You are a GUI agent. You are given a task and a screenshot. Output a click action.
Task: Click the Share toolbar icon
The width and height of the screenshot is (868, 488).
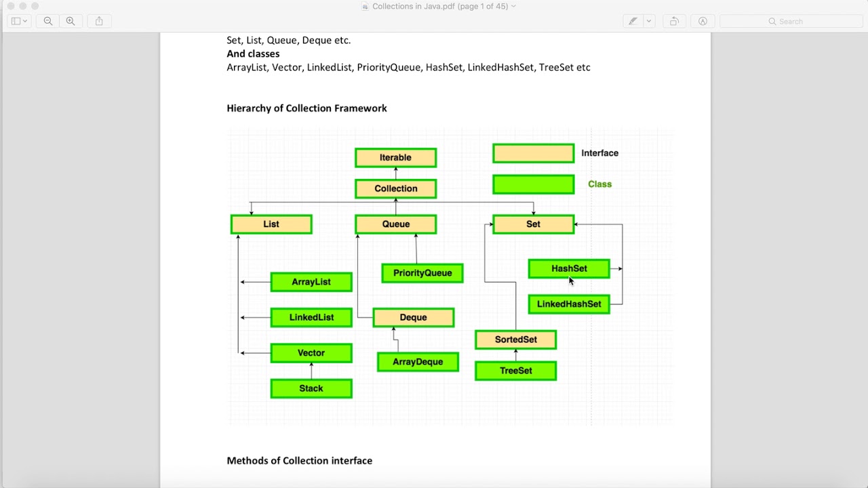point(99,21)
